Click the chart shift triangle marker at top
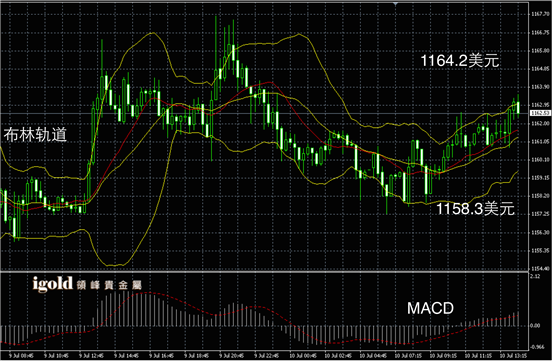 point(395,4)
